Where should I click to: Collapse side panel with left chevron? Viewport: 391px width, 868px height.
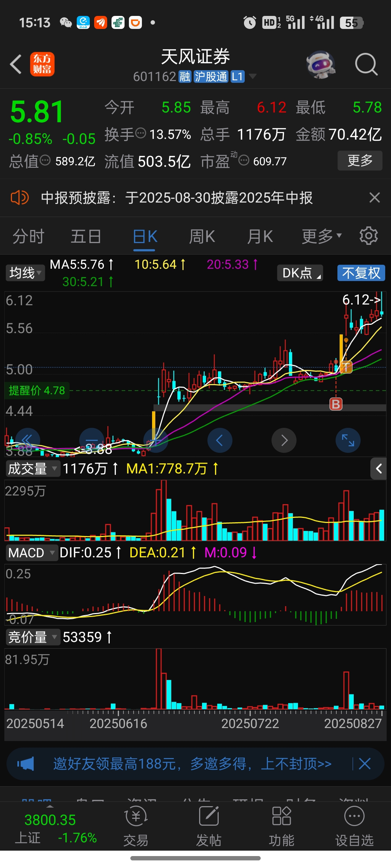click(x=379, y=469)
